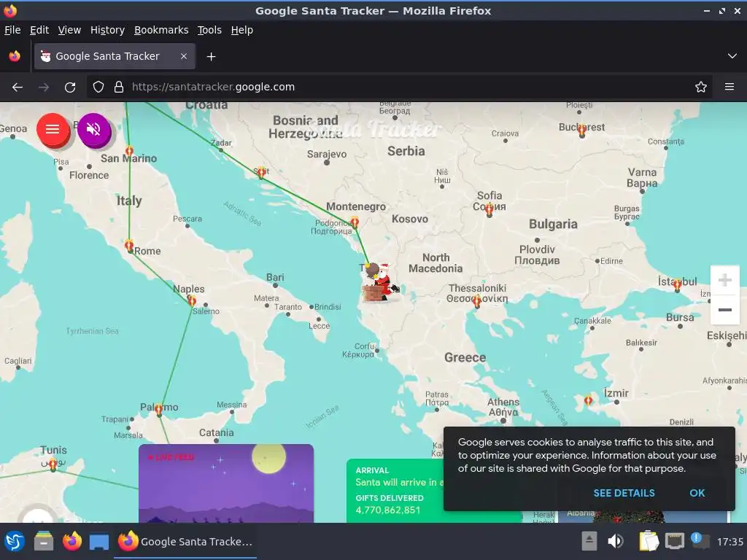Image resolution: width=747 pixels, height=560 pixels.
Task: Click the green Arrival info card
Action: tap(395, 491)
